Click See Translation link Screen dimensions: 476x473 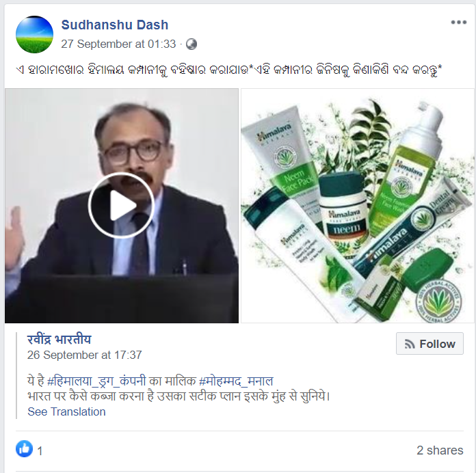click(x=66, y=411)
